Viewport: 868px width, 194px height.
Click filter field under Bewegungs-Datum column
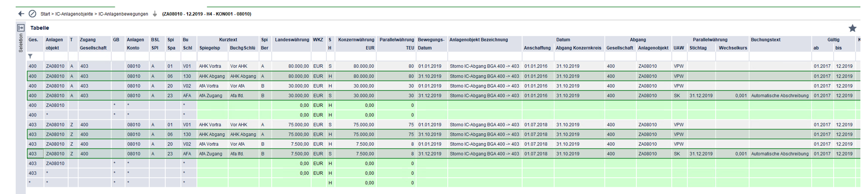(x=432, y=56)
